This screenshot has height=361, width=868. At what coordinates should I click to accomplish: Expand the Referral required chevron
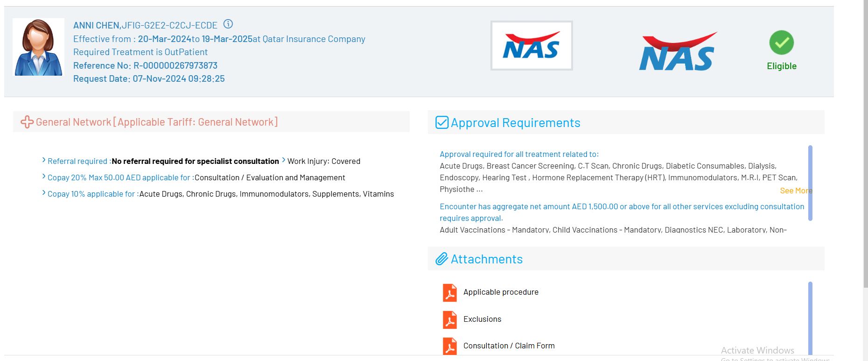44,161
